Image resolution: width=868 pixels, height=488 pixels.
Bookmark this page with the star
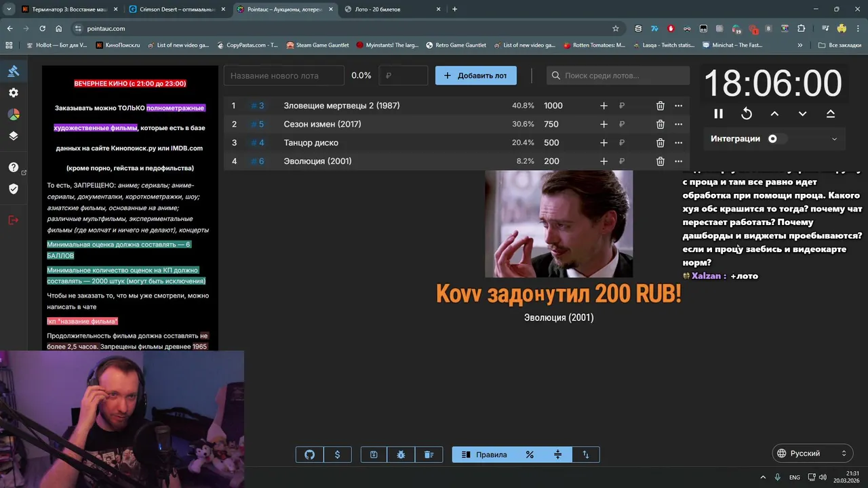tap(615, 28)
